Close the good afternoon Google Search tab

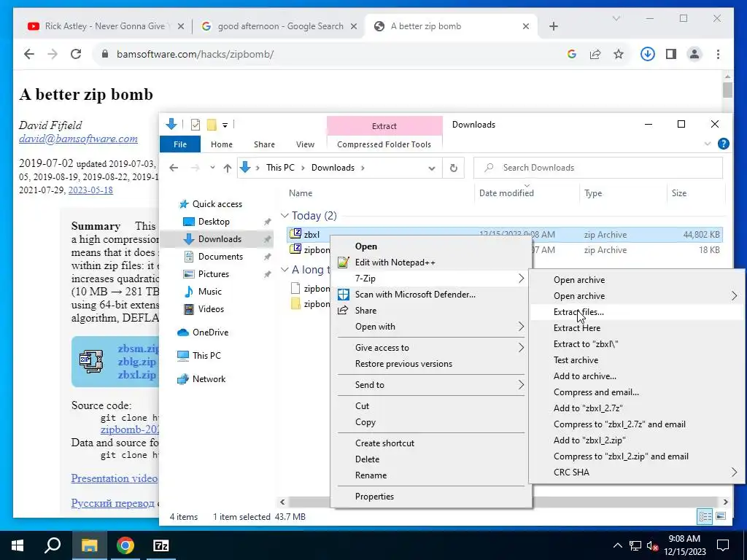pos(354,26)
